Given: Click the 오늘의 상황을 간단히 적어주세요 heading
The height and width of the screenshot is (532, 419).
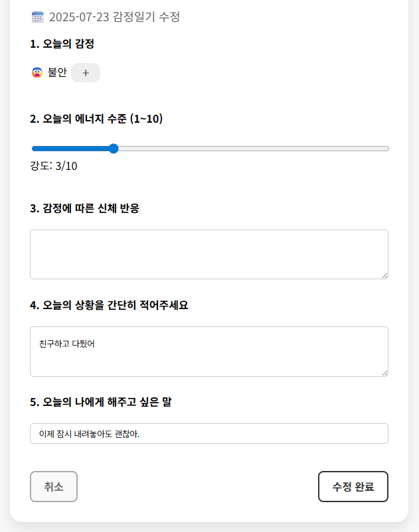Looking at the screenshot, I should pyautogui.click(x=109, y=305).
